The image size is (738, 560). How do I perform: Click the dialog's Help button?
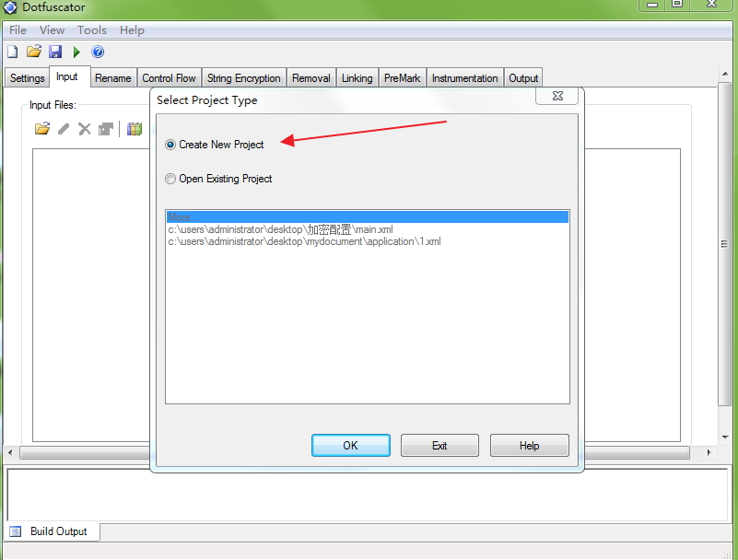click(530, 445)
